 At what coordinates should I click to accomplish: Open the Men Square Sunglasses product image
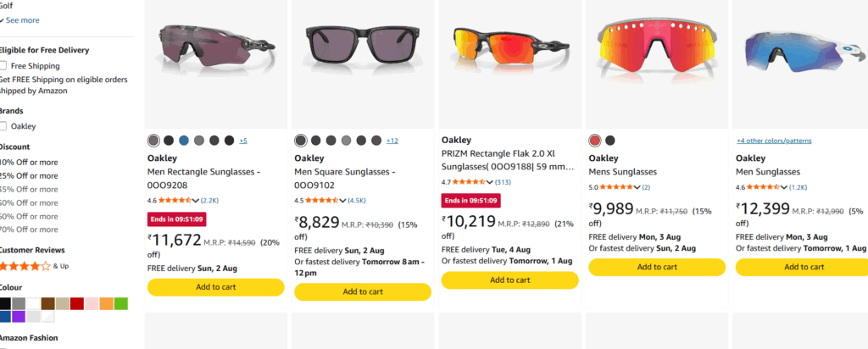[363, 64]
